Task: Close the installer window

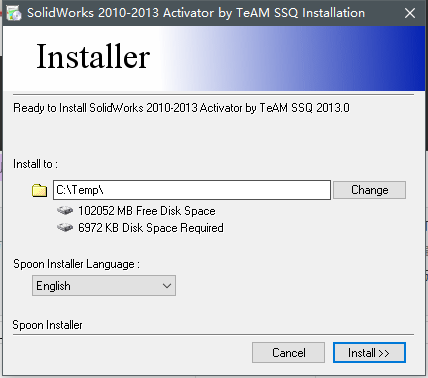Action: 410,13
